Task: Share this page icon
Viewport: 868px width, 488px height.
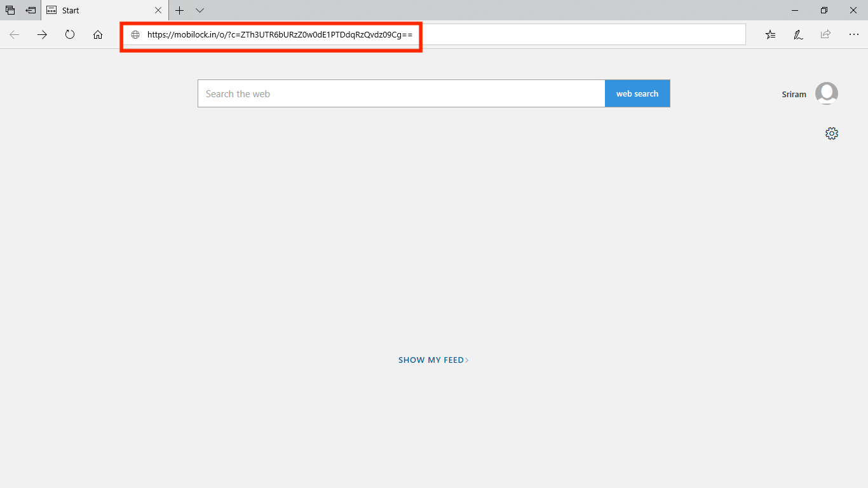Action: [825, 35]
